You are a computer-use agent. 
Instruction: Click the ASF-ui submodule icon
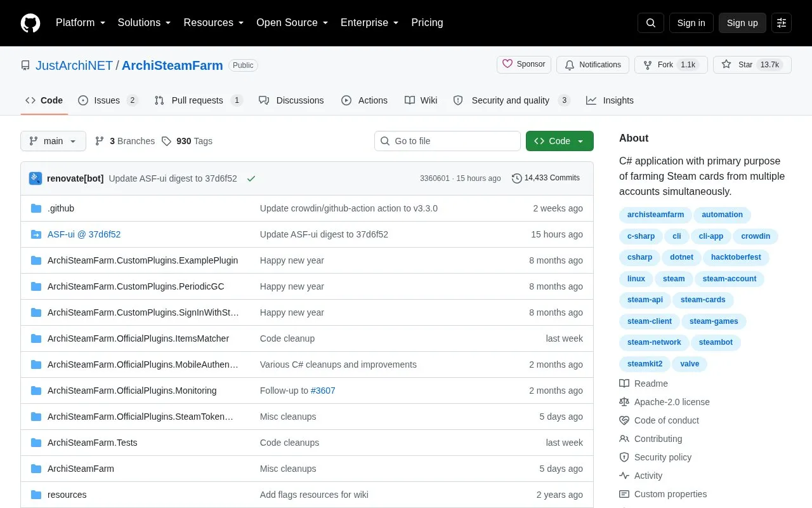click(36, 234)
